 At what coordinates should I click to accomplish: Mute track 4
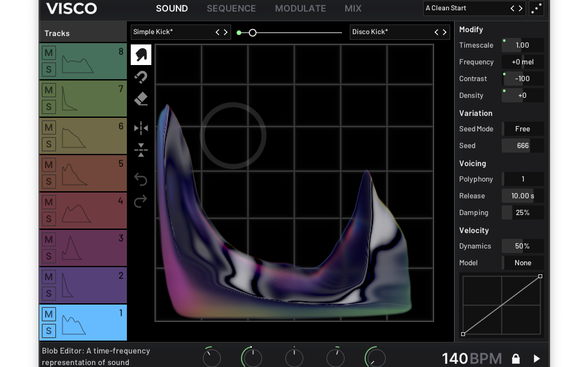[x=49, y=202]
